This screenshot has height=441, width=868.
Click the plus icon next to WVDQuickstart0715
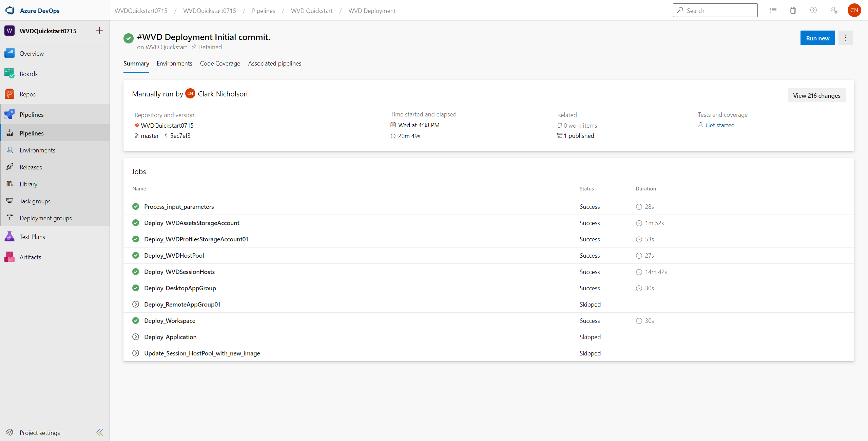coord(99,31)
